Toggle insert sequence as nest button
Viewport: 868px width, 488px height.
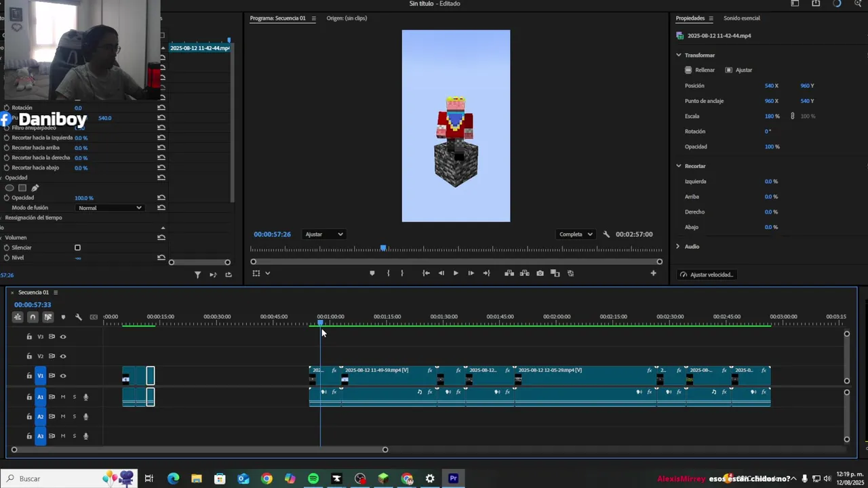[18, 317]
